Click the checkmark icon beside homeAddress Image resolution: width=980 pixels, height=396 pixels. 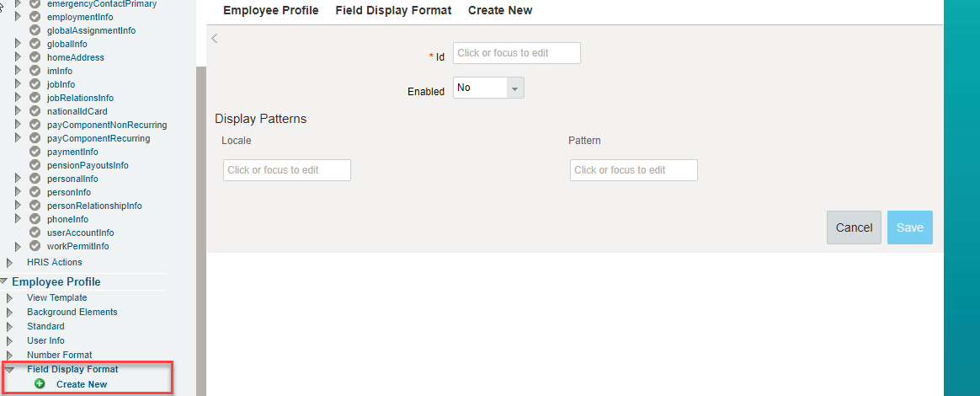click(x=35, y=57)
